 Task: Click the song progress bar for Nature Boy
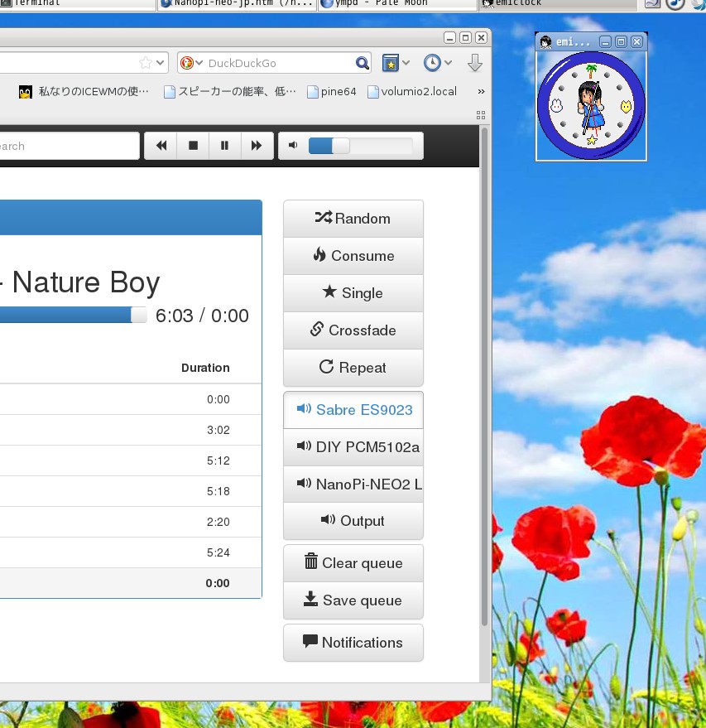(66, 315)
